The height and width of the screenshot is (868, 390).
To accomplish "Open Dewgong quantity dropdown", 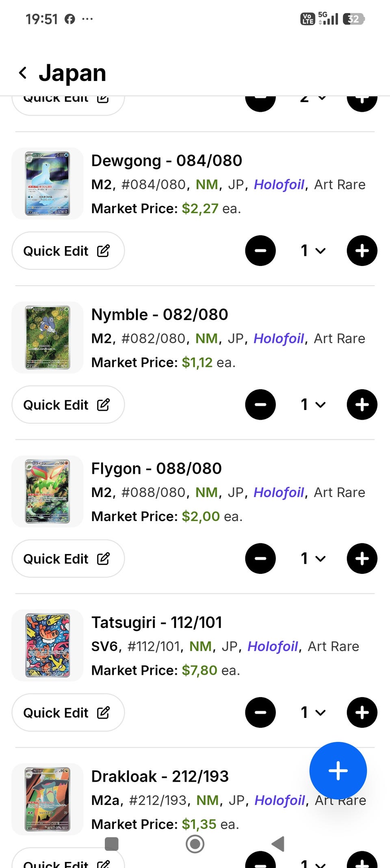I will 313,251.
